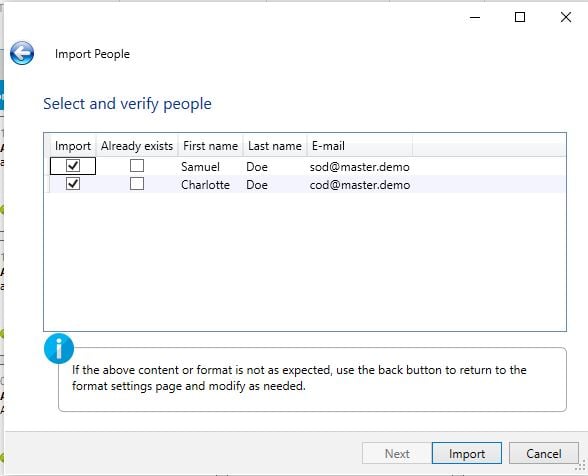Image resolution: width=588 pixels, height=476 pixels.
Task: Toggle Already exists checkbox for Samuel
Action: pos(137,165)
